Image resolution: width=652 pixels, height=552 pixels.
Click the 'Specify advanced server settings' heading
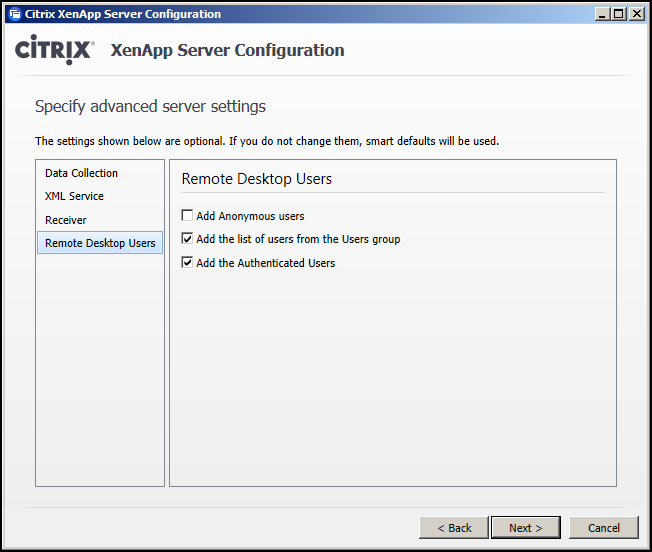click(150, 106)
